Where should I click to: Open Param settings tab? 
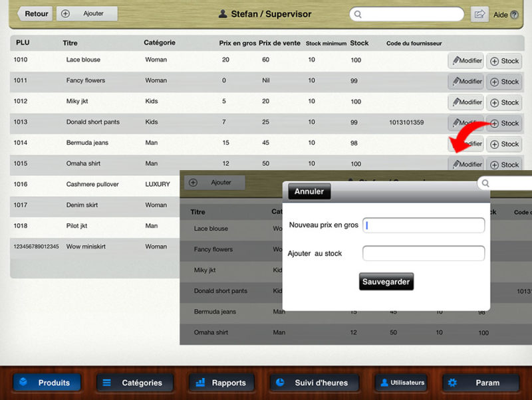pos(480,383)
